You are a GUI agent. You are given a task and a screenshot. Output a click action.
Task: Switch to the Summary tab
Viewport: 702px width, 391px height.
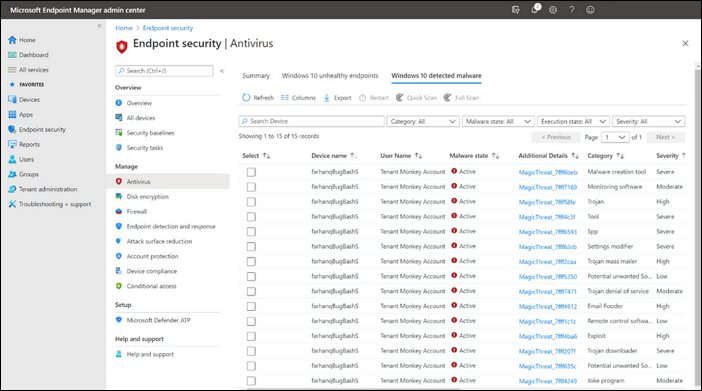click(x=256, y=76)
